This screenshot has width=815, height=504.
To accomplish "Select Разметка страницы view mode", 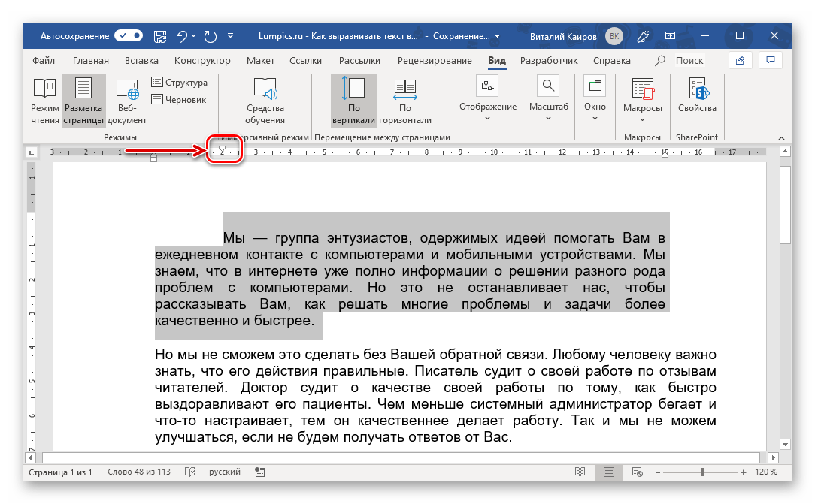I will [83, 101].
